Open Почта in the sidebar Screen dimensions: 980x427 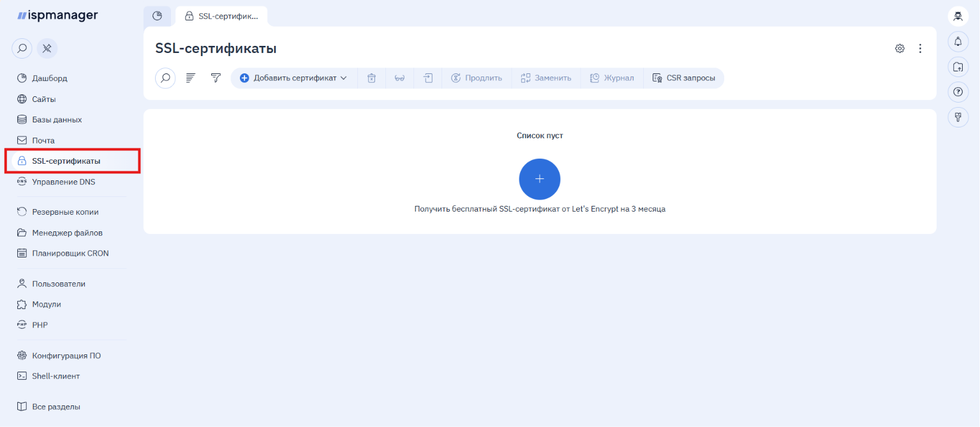36,140
